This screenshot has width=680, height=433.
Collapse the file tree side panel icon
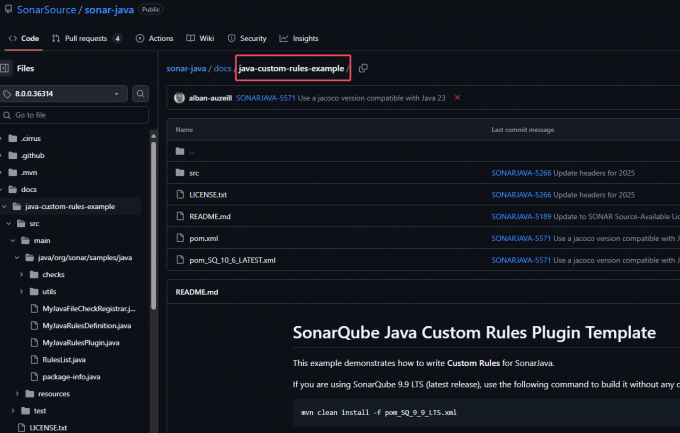click(5, 68)
